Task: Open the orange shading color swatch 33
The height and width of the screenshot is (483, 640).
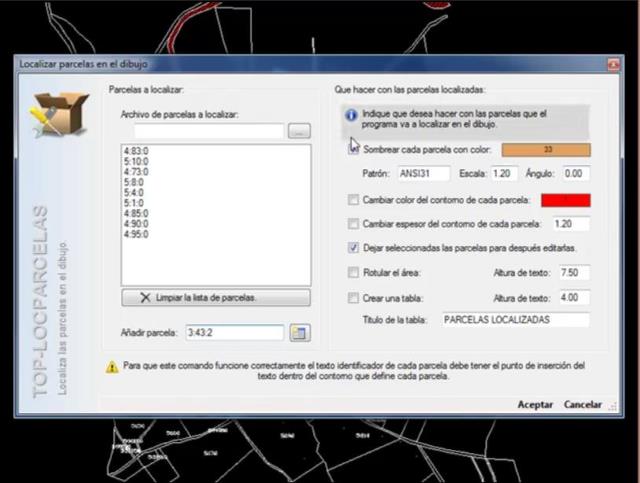Action: click(x=546, y=150)
